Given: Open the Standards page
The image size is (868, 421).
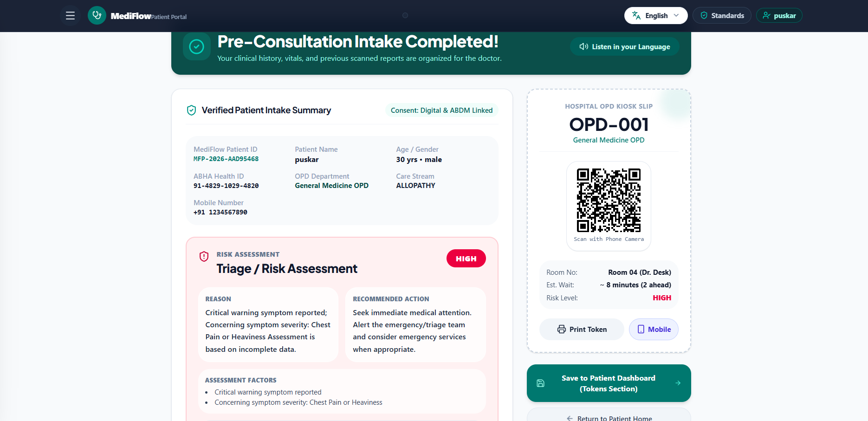Looking at the screenshot, I should click(722, 15).
